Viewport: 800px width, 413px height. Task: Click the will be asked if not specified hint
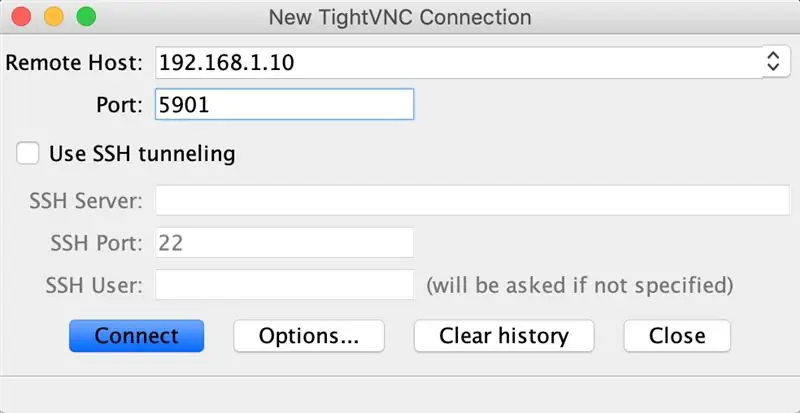[580, 285]
